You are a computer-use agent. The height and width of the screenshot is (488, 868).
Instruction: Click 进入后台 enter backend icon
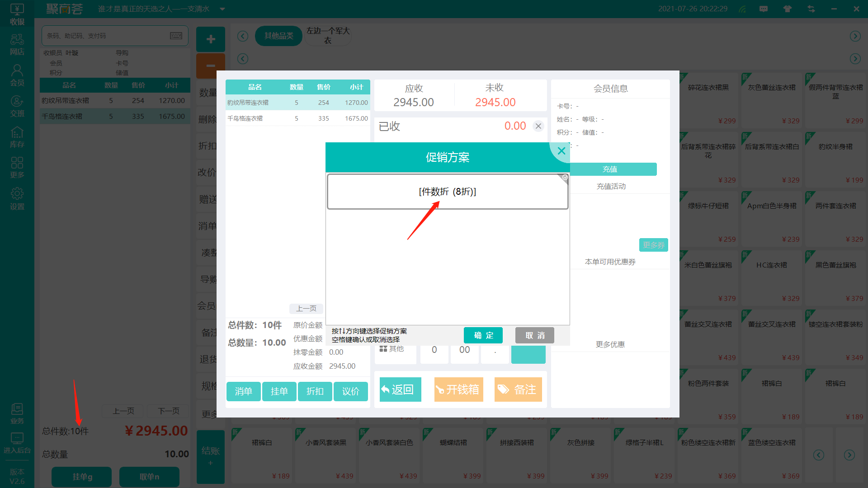(x=17, y=443)
